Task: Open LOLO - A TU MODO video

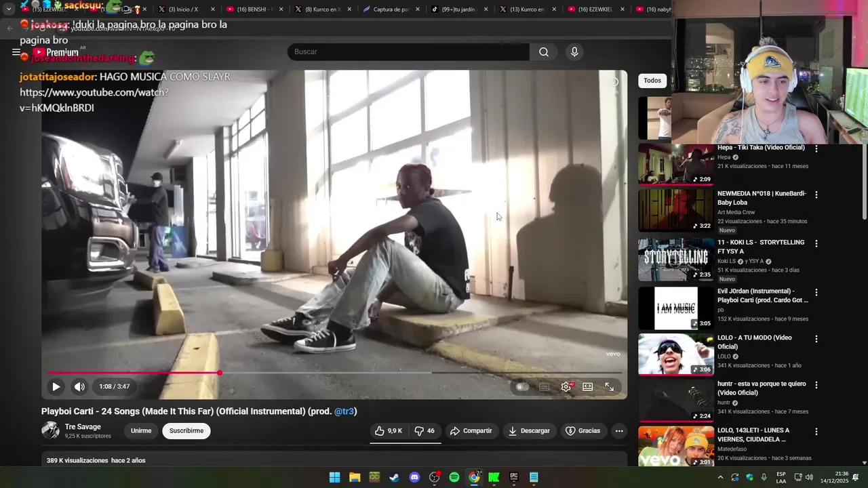Action: pyautogui.click(x=755, y=342)
